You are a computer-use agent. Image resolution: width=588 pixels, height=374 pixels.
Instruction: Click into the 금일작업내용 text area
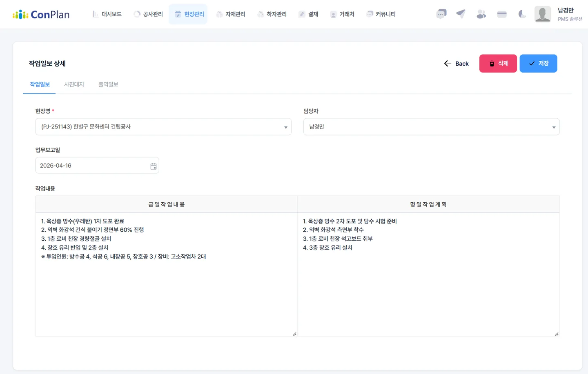[166, 274]
